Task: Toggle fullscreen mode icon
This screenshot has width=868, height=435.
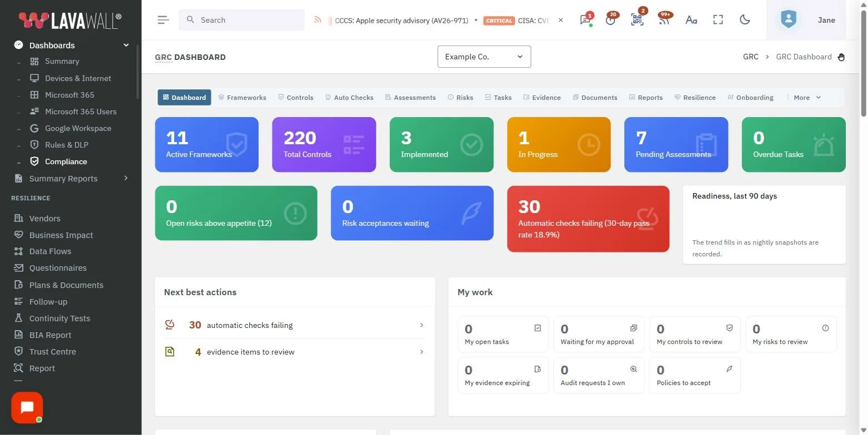Action: point(718,20)
